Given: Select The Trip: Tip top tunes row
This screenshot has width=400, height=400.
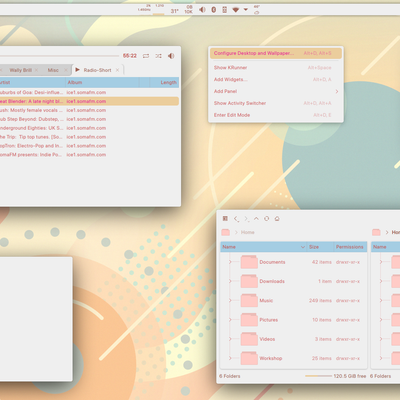Looking at the screenshot, I should (x=89, y=137).
